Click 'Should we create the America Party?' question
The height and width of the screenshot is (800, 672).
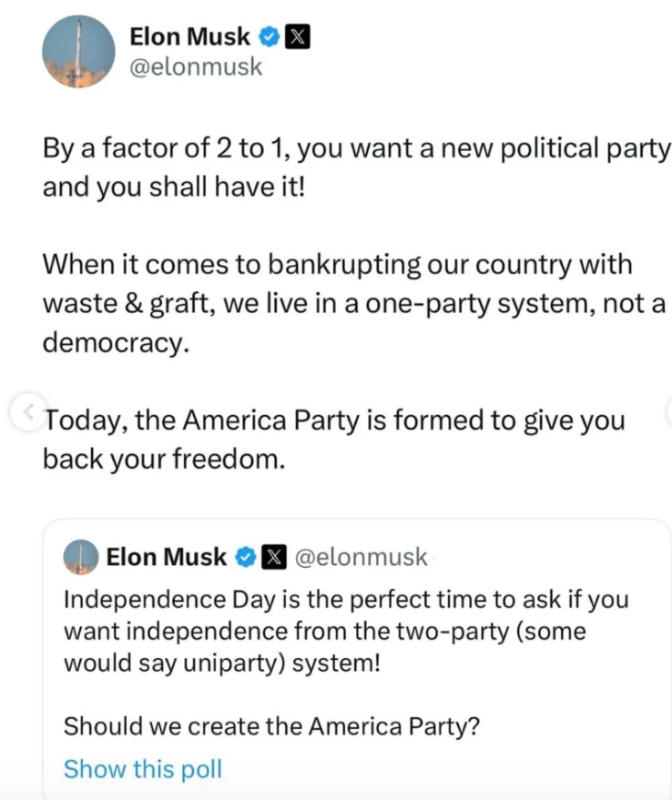(271, 726)
